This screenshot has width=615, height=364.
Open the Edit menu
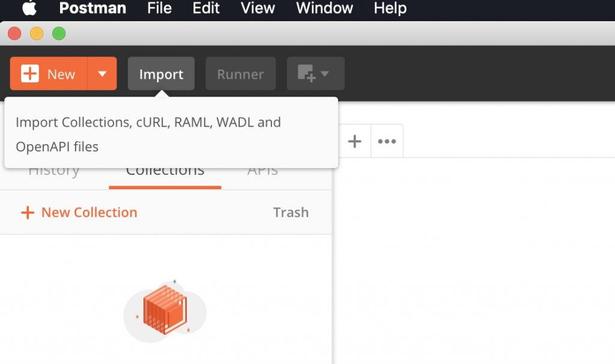(x=206, y=8)
